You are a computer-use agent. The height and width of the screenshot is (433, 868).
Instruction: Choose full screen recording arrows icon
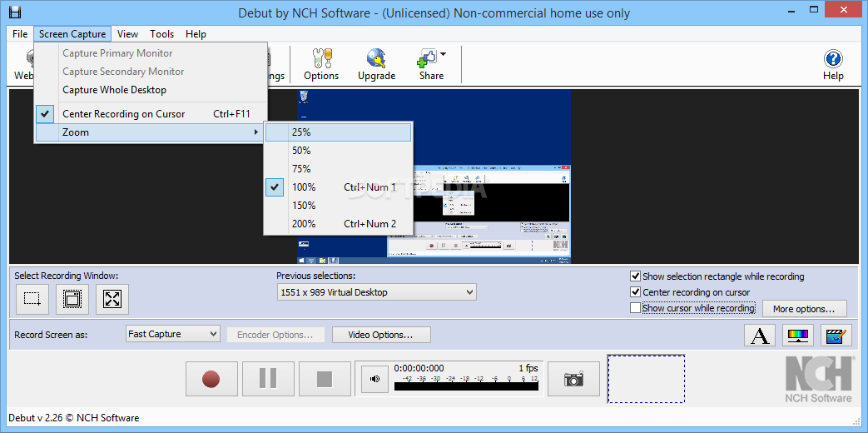112,299
